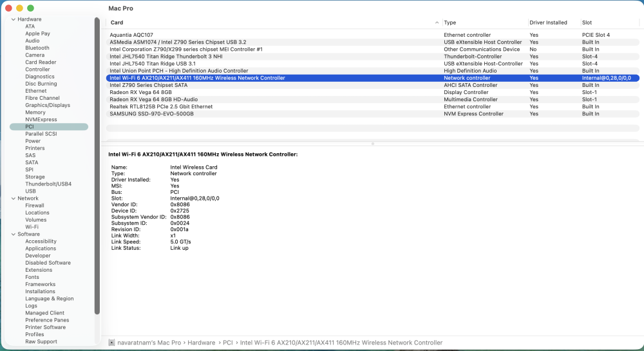Select the PCI sidebar item
The image size is (644, 351).
(49, 127)
